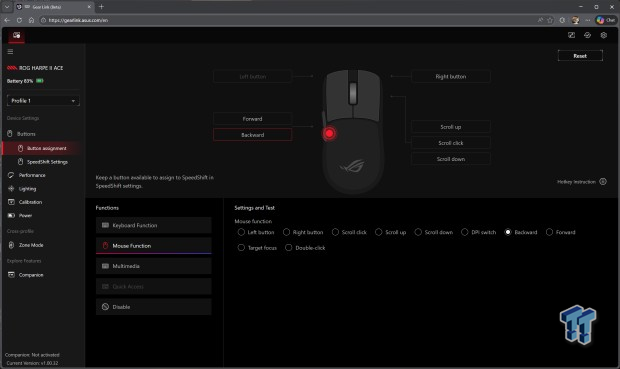The image size is (620, 369).
Task: Select the Target focus radio option
Action: 241,248
